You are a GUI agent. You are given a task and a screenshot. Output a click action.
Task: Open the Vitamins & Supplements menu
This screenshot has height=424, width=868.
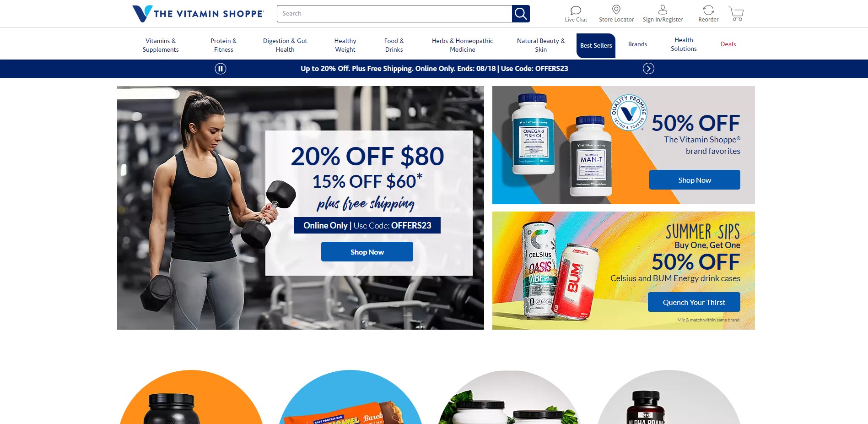161,45
